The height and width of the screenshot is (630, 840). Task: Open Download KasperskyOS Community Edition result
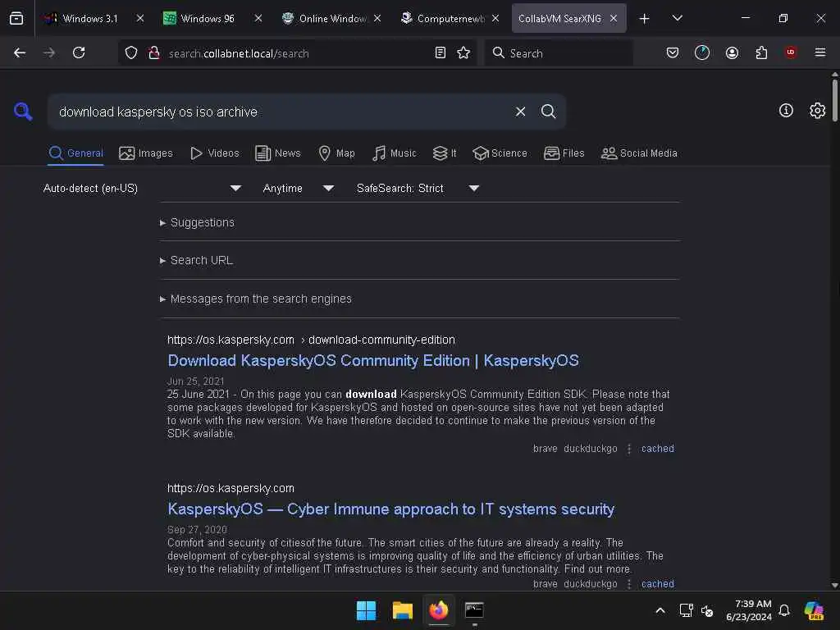[373, 361]
